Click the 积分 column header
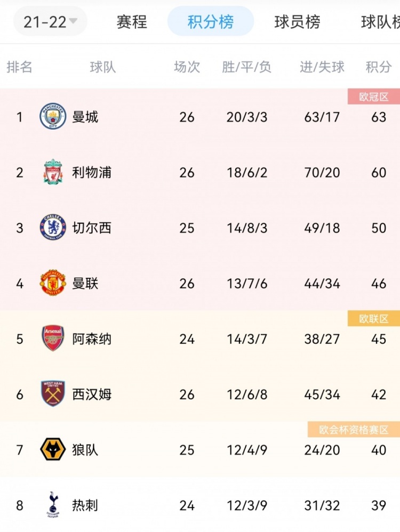The width and height of the screenshot is (400, 532). point(378,67)
